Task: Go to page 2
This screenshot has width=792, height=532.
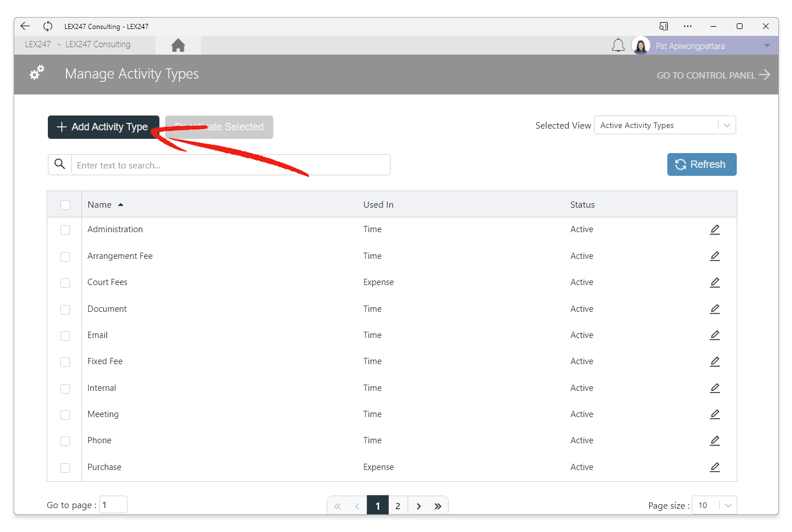Action: [x=398, y=506]
